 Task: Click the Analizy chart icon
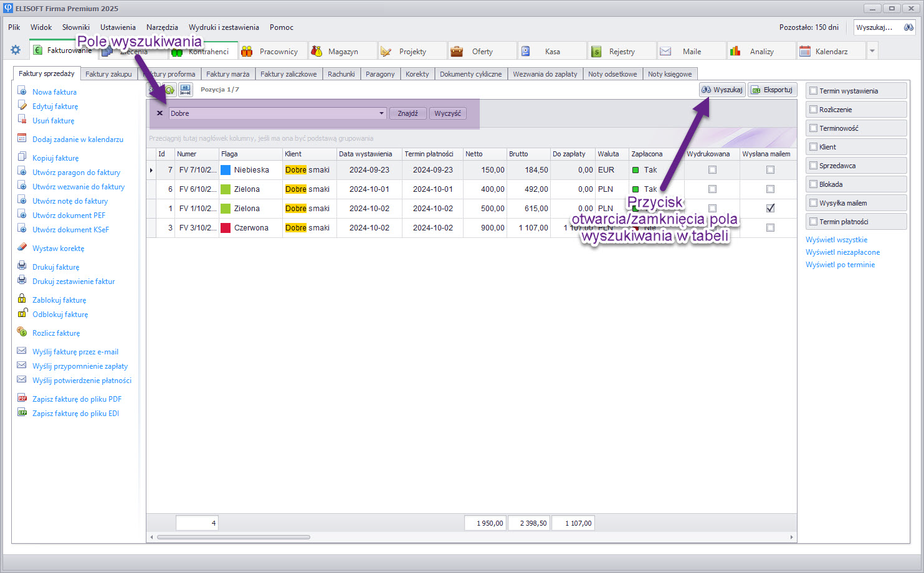coord(735,51)
